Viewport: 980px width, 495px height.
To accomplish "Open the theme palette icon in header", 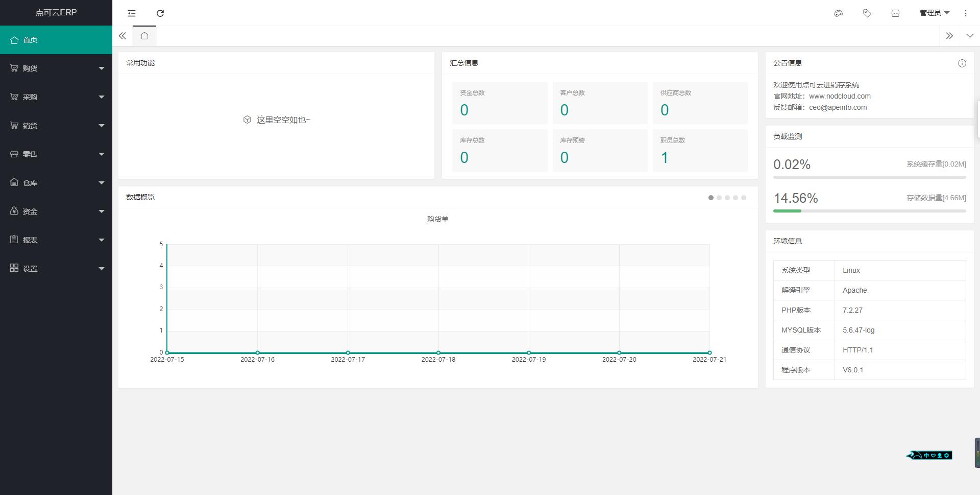I will 838,13.
